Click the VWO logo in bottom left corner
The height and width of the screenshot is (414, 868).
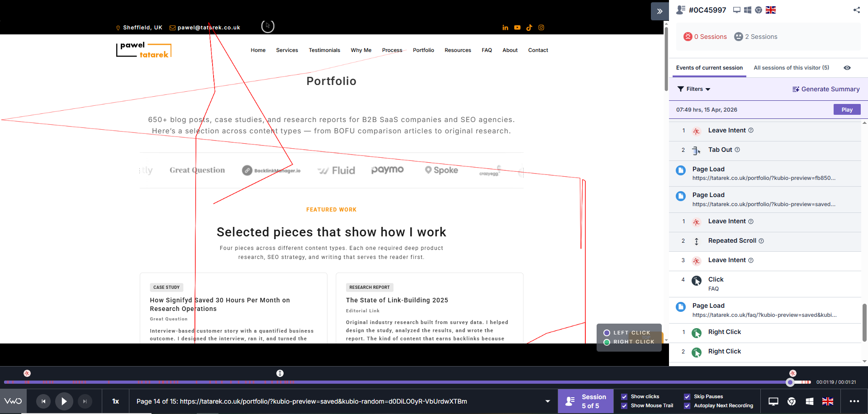(13, 401)
